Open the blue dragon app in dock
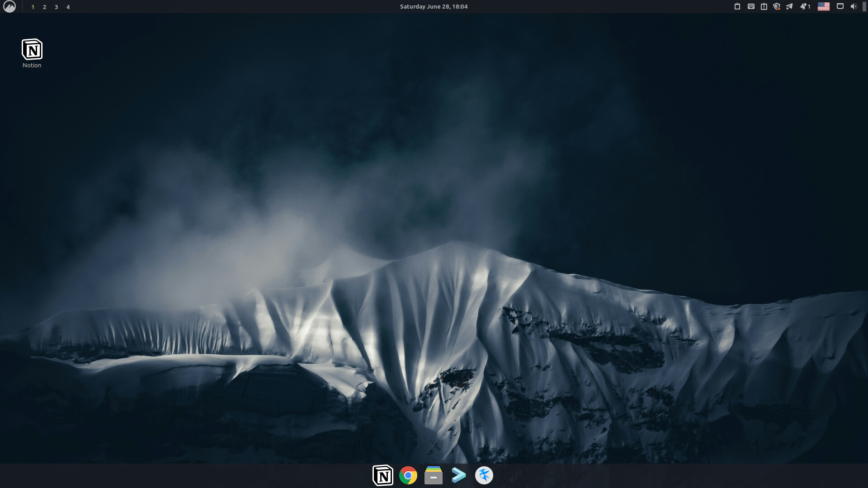Viewport: 868px width, 488px height. pos(484,475)
